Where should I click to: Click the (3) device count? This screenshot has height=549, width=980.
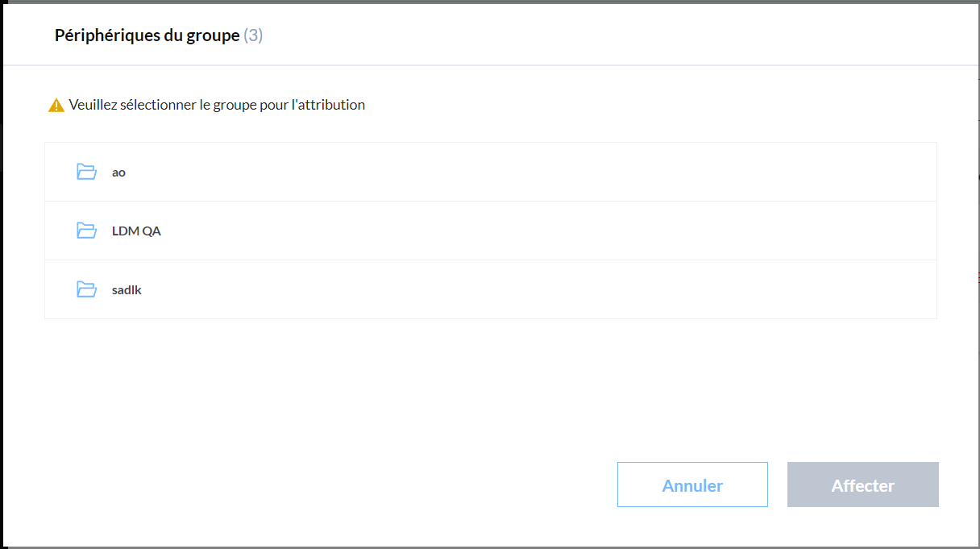click(253, 35)
